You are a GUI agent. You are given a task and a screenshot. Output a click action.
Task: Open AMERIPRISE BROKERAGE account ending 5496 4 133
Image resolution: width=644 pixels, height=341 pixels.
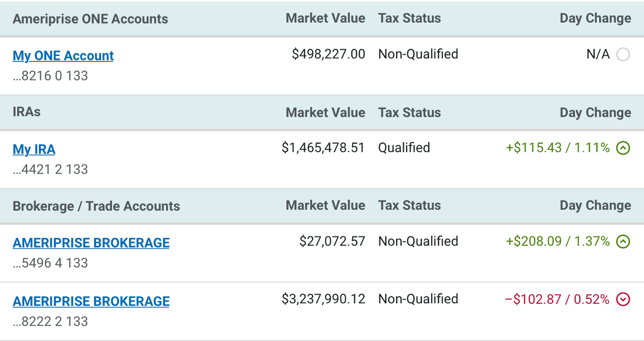[x=91, y=243]
